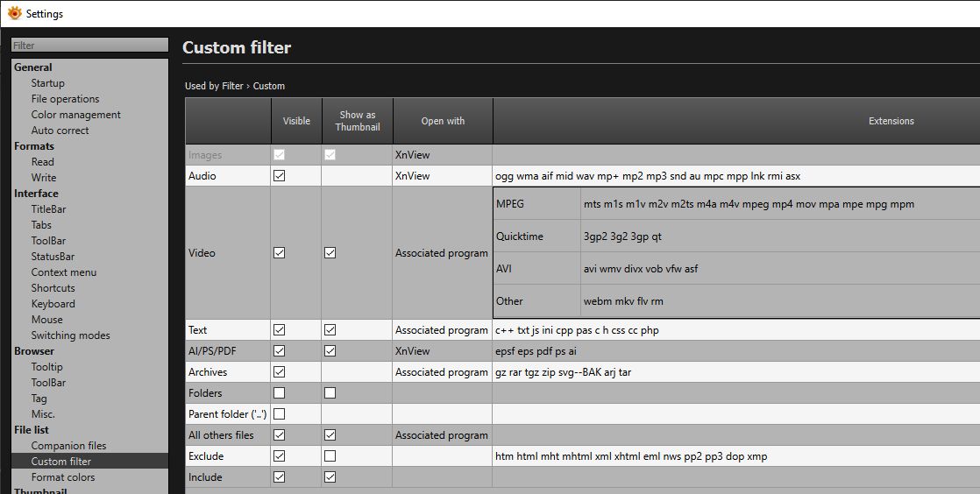Open Mouse settings page

pos(46,319)
